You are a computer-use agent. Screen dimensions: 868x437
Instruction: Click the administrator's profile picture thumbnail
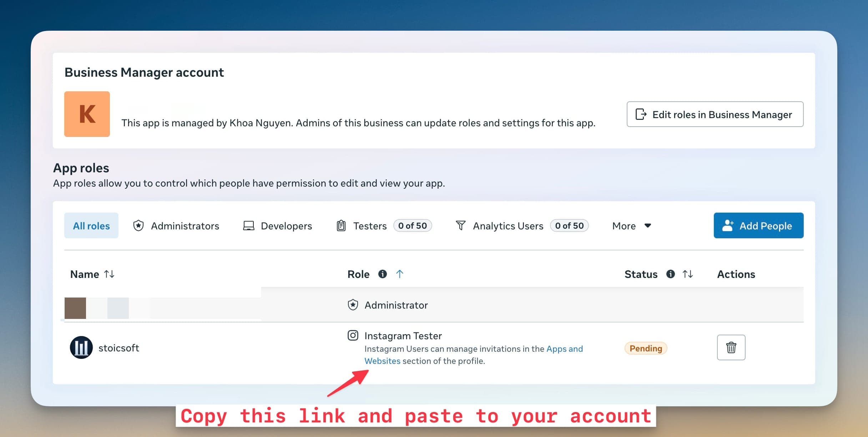75,308
